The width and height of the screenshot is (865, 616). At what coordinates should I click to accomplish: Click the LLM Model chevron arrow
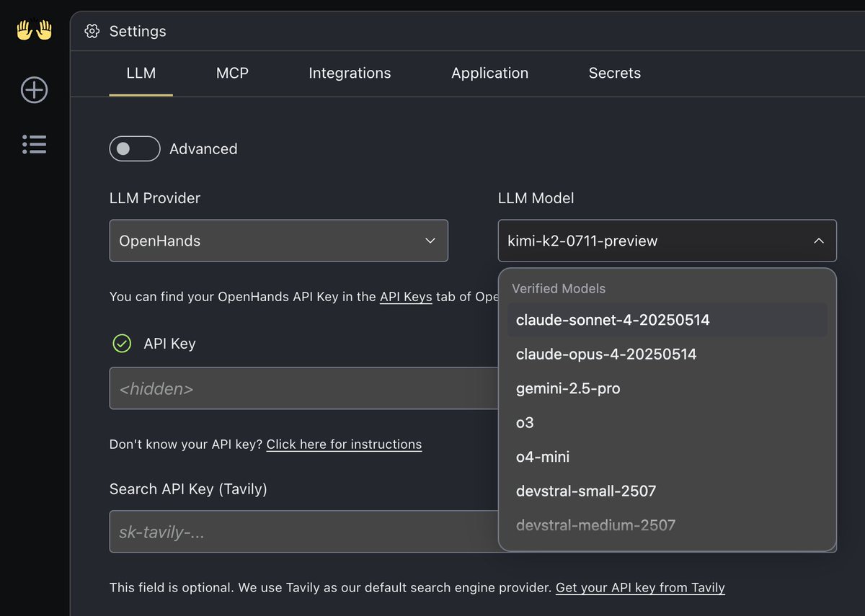(x=818, y=241)
